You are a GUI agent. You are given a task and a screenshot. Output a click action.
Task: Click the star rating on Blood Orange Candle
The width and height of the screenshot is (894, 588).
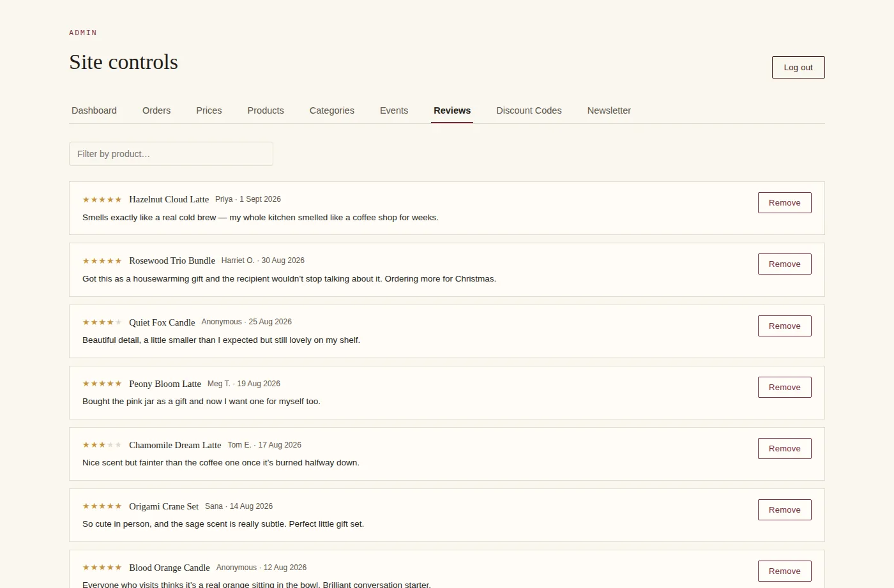pos(102,568)
